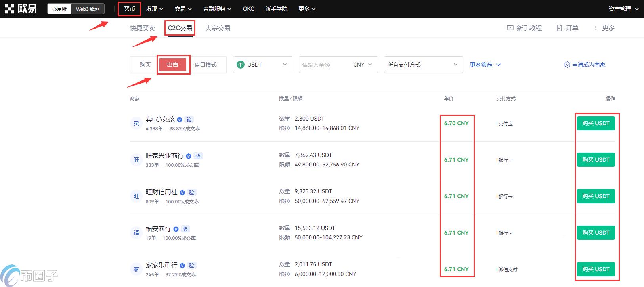Image resolution: width=644 pixels, height=287 pixels.
Task: Open merchant name 家家乐币行
Action: click(161, 265)
